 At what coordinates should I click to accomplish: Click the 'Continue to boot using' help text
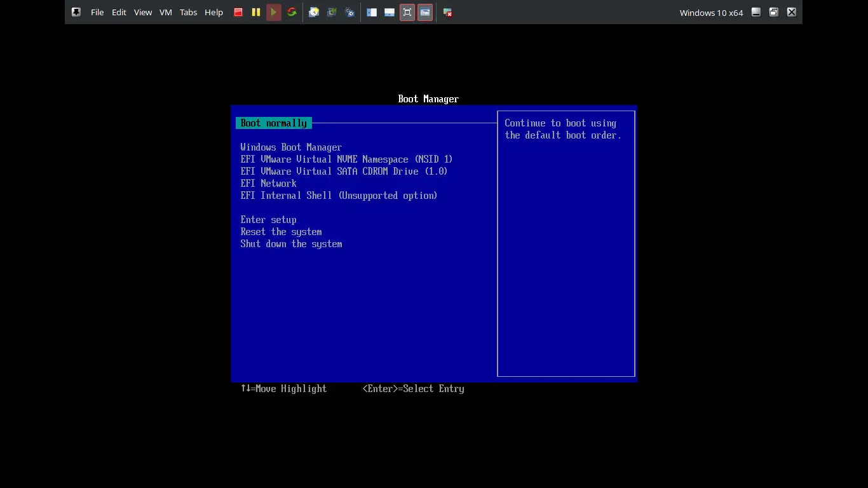[x=560, y=123]
